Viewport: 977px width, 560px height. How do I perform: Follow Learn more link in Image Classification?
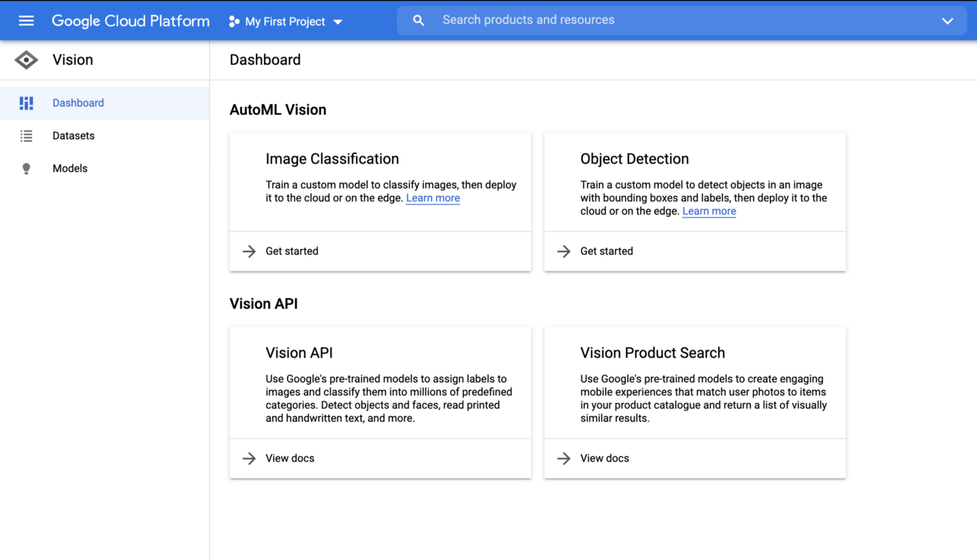click(x=433, y=198)
